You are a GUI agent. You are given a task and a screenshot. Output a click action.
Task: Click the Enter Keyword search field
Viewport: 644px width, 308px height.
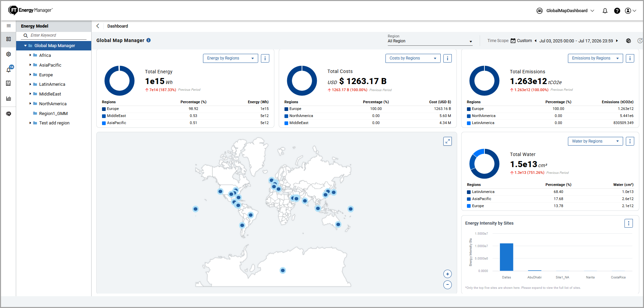(58, 35)
